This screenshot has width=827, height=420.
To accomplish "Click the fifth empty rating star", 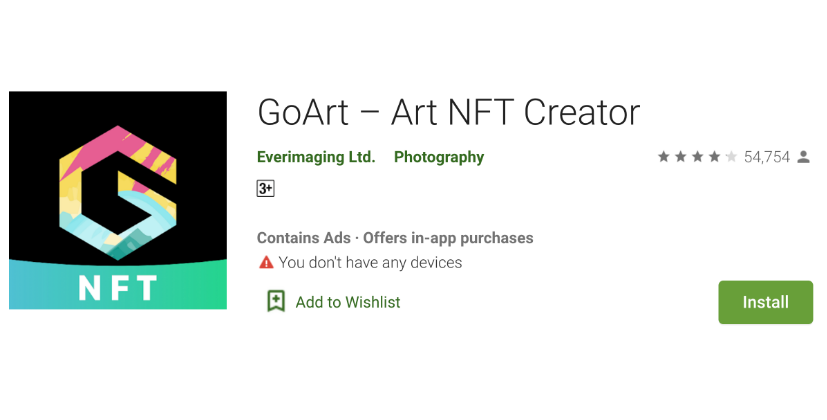I will pyautogui.click(x=731, y=157).
